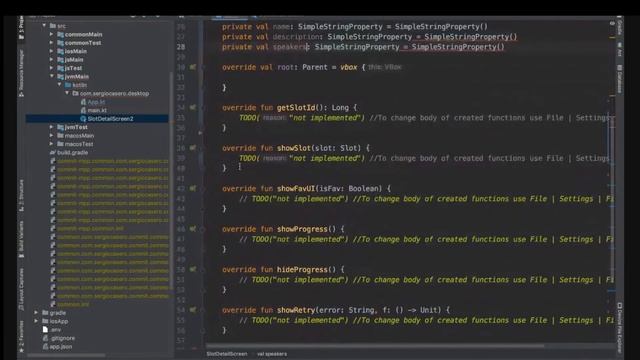Click SlotDetailScreen in the breadcrumb bar
Screen dimensions: 640x360
pos(227,354)
